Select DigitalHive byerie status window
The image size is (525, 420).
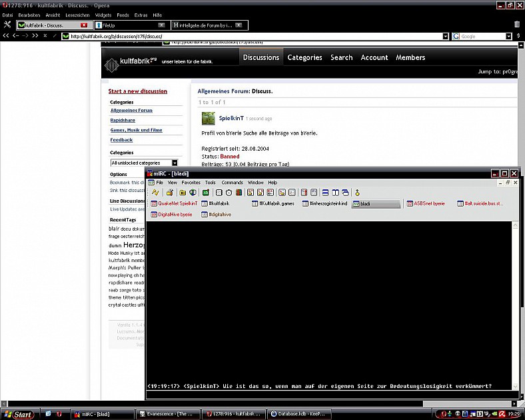click(171, 215)
